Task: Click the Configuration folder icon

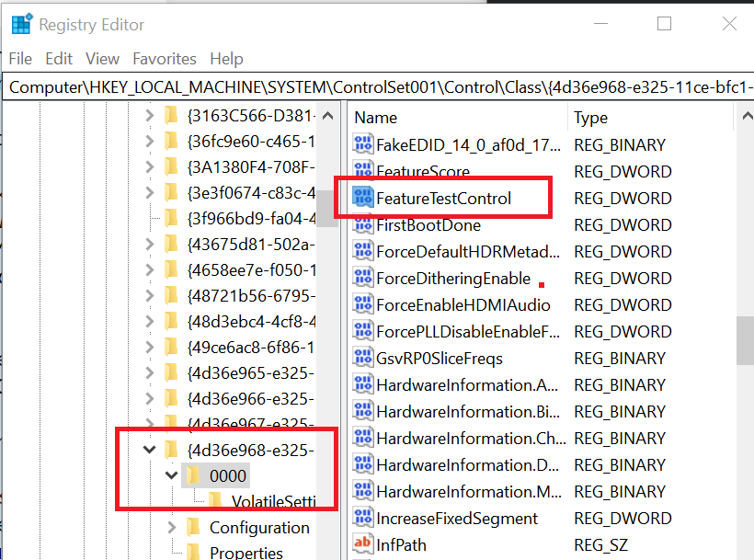Action: [x=193, y=527]
